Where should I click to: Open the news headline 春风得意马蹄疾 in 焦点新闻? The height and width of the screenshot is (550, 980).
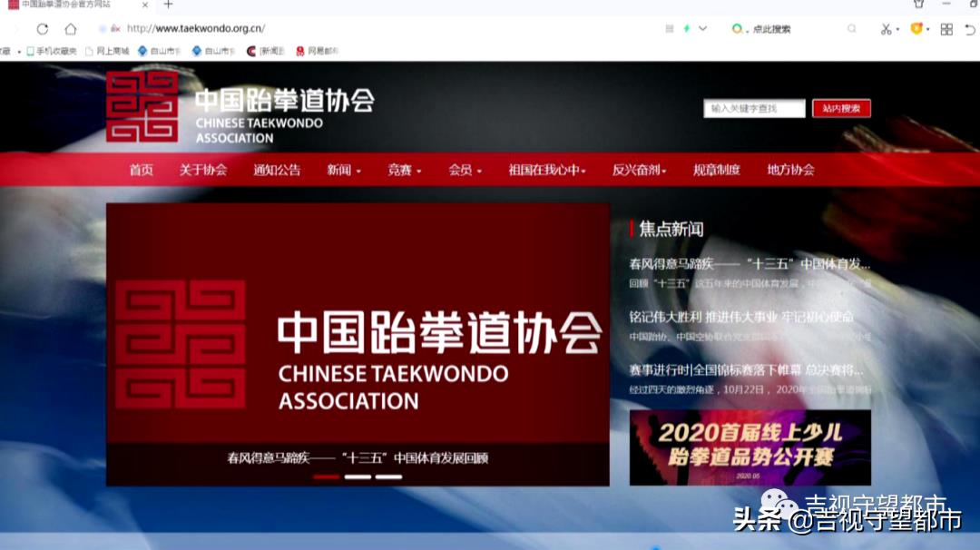pyautogui.click(x=750, y=264)
